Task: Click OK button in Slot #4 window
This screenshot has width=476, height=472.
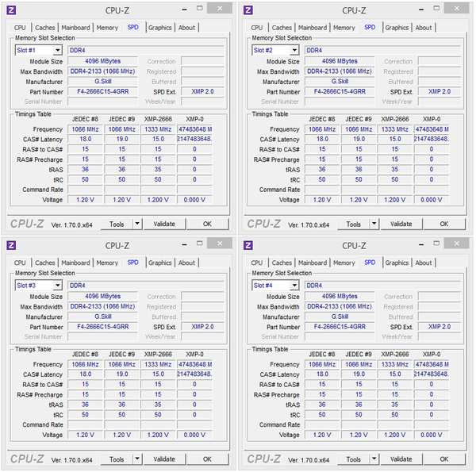Action: pyautogui.click(x=444, y=459)
